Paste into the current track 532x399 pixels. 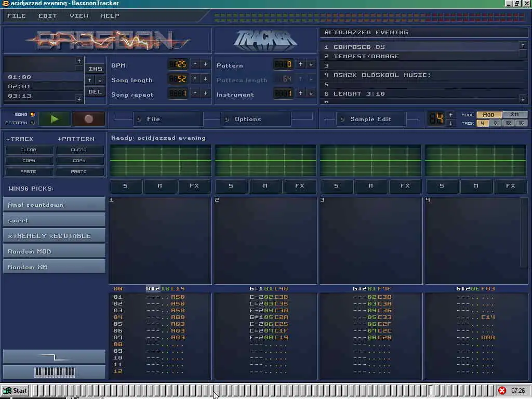(x=29, y=172)
